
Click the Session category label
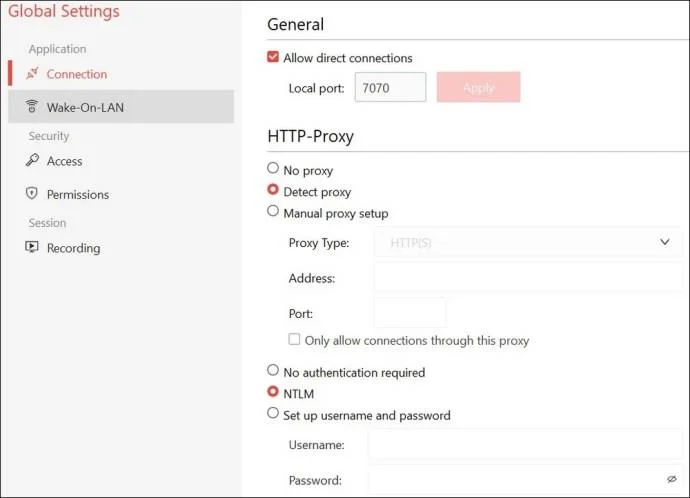pyautogui.click(x=48, y=223)
